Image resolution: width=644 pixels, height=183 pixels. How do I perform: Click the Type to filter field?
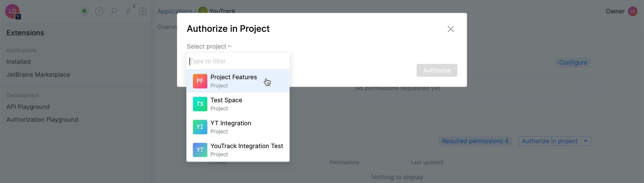(237, 61)
